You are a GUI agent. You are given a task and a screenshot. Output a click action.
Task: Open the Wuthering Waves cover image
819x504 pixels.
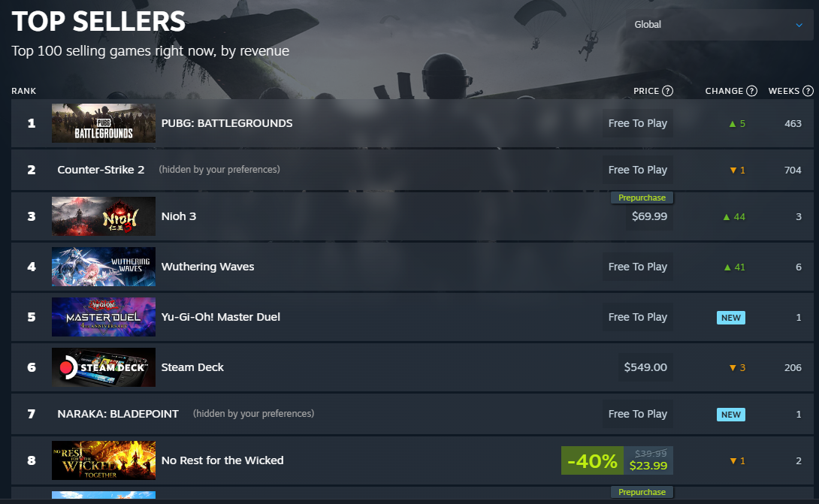pos(104,267)
